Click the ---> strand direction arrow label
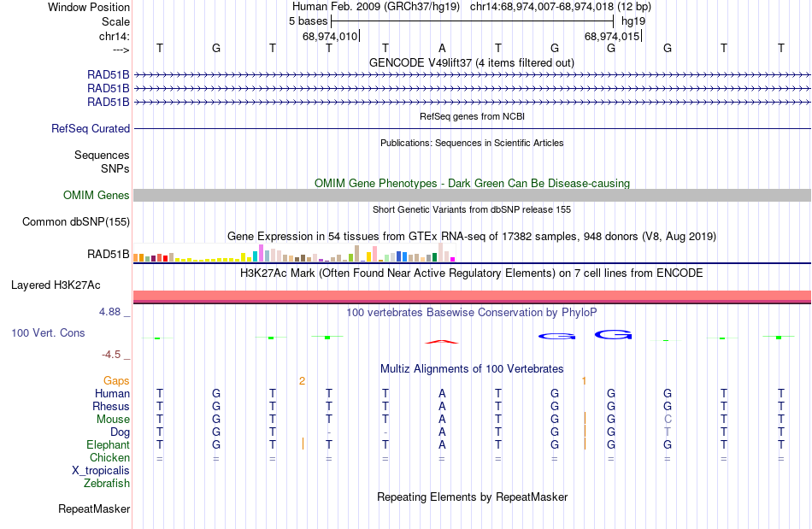Image resolution: width=812 pixels, height=529 pixels. tap(121, 50)
